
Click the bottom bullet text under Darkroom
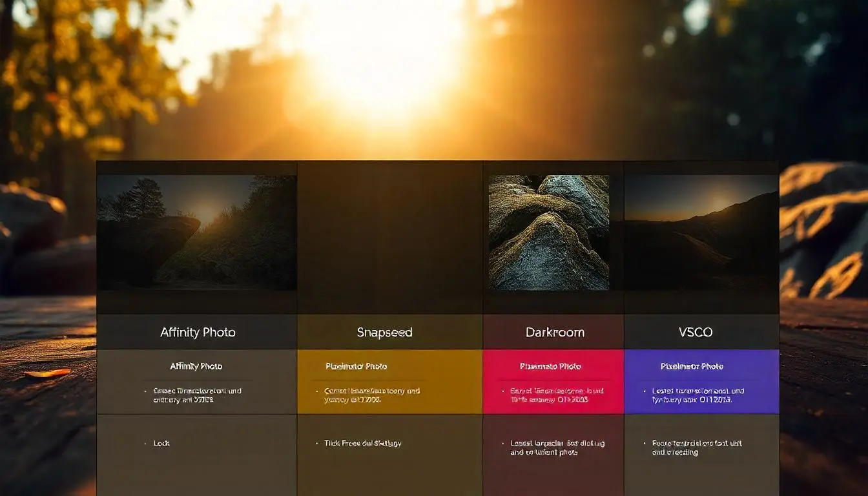click(x=557, y=448)
